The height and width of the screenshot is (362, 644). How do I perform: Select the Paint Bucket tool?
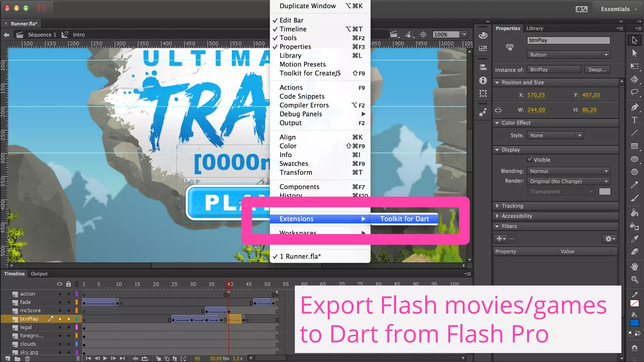[635, 213]
